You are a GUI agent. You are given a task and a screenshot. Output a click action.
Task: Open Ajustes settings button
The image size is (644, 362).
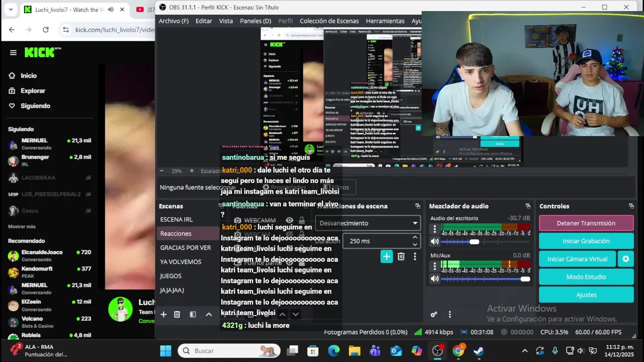pyautogui.click(x=586, y=295)
